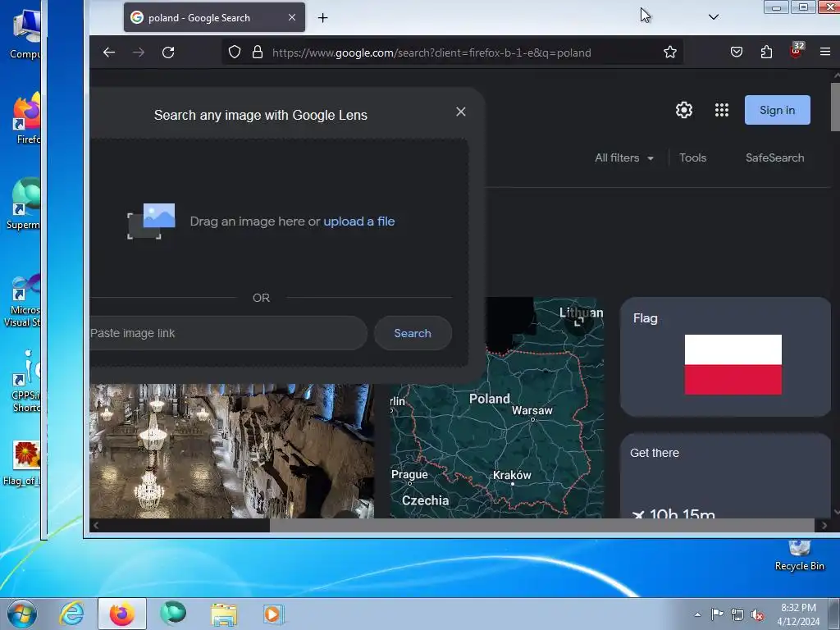Screen dimensions: 840x630
Task: Open the Tools search option
Action: (x=692, y=158)
